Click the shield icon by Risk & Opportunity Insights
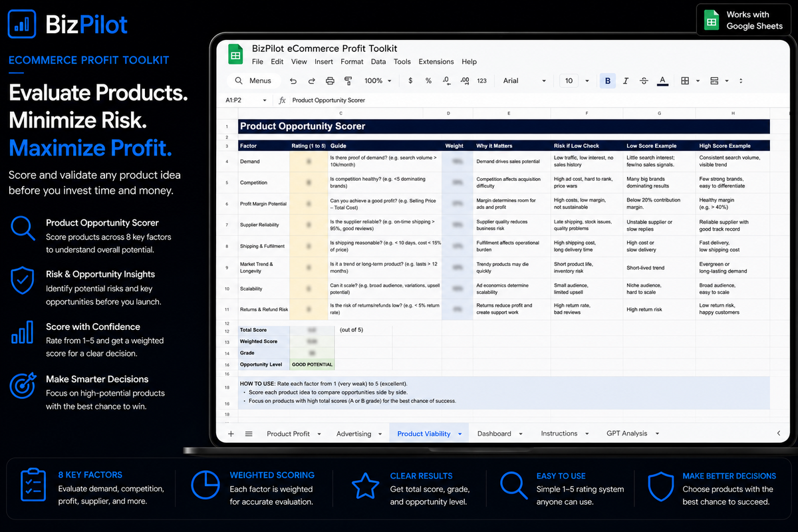The height and width of the screenshot is (532, 798). coord(23,281)
